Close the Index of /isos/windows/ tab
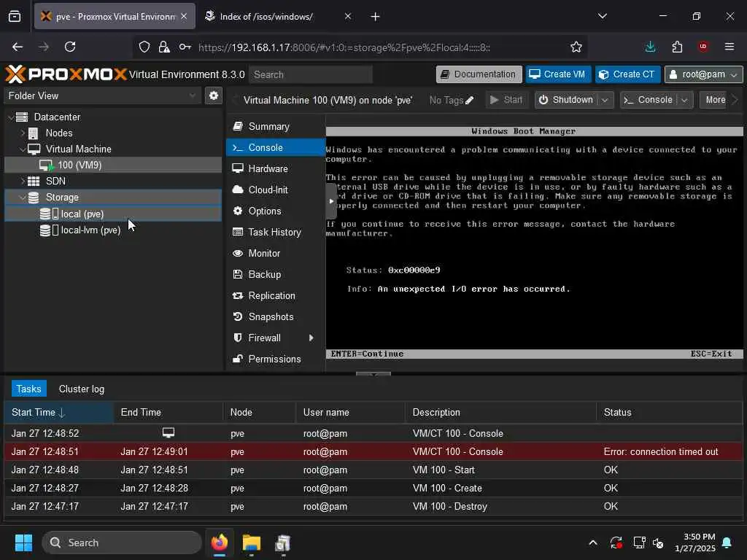 click(348, 16)
